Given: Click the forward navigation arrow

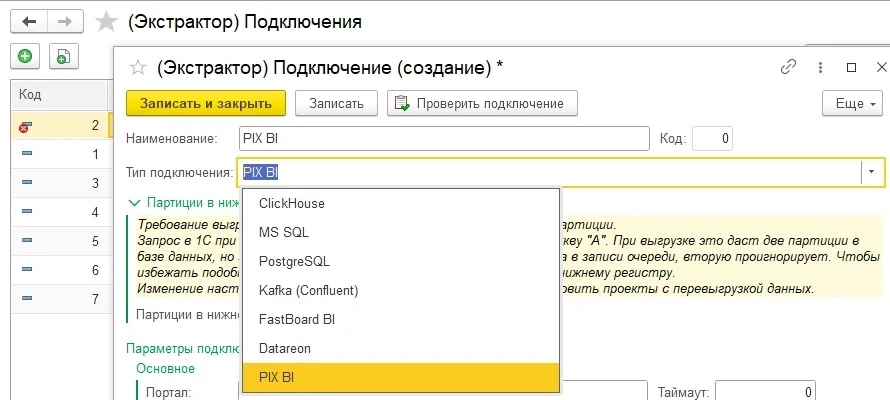Looking at the screenshot, I should 63,21.
